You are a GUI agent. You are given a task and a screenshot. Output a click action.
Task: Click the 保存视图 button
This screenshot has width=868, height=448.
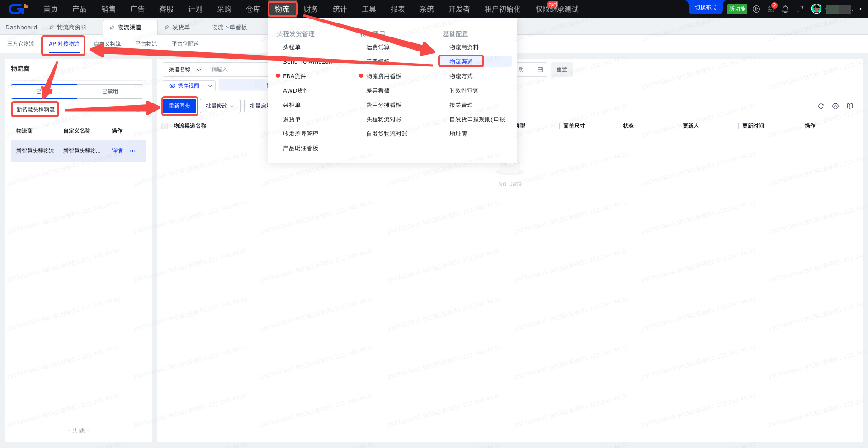pos(184,86)
